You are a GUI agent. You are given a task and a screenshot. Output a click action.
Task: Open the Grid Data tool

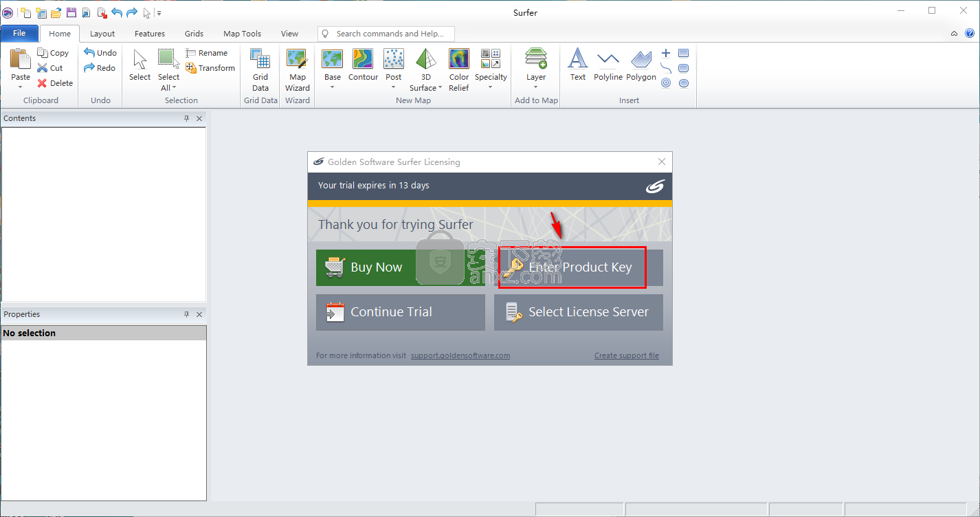point(260,70)
